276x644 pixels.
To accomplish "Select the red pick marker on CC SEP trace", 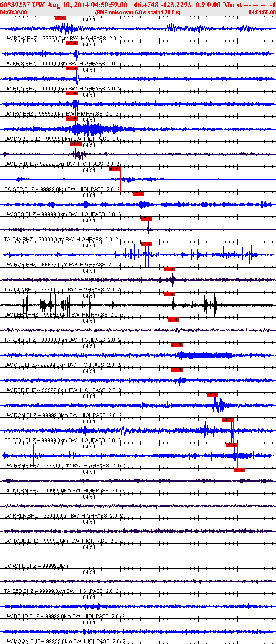I will tap(115, 169).
